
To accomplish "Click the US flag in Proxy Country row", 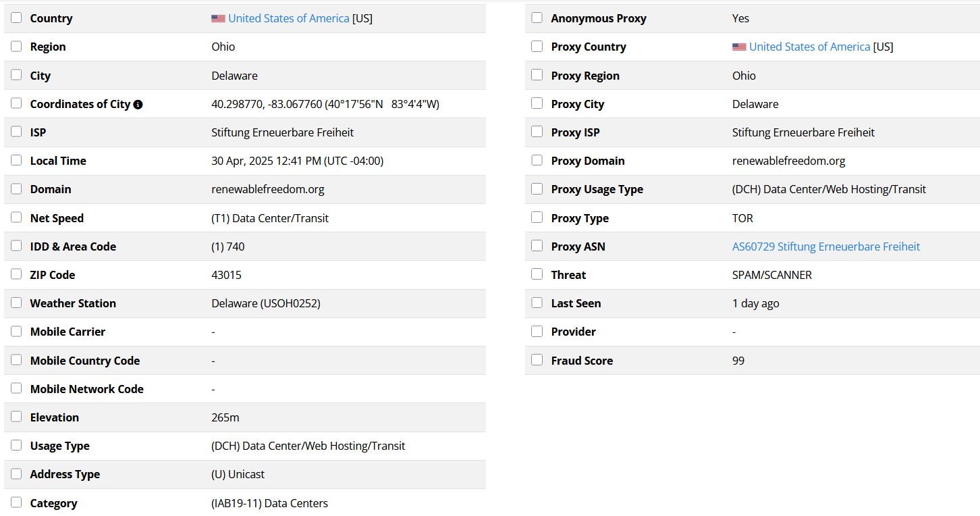I will (739, 47).
